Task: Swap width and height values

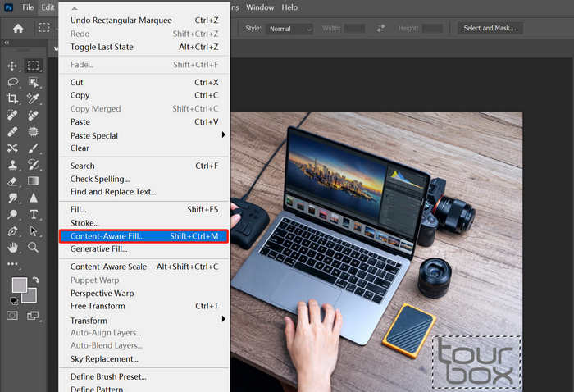Action: pyautogui.click(x=381, y=28)
